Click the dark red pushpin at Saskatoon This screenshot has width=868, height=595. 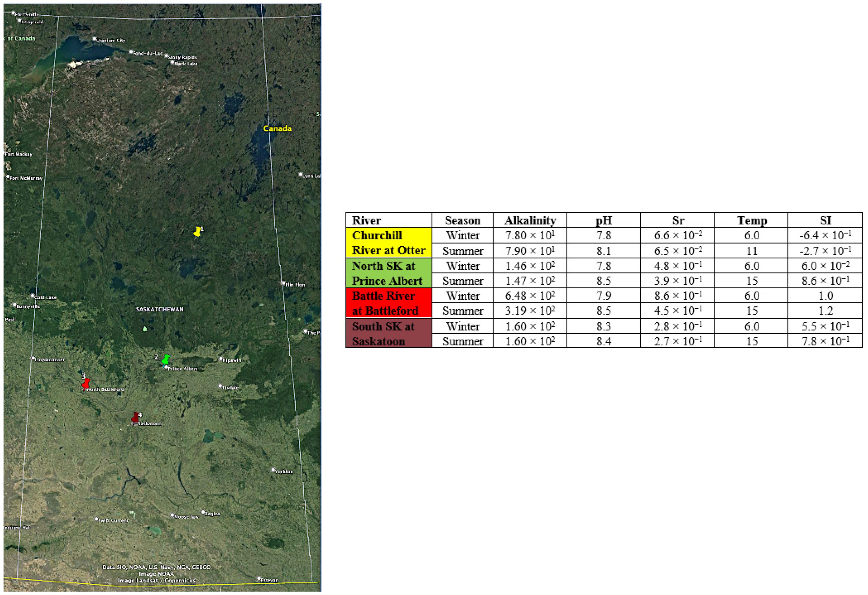click(135, 417)
